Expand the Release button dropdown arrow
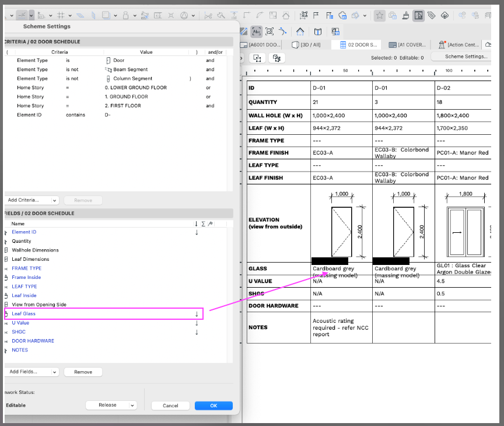 coord(132,405)
